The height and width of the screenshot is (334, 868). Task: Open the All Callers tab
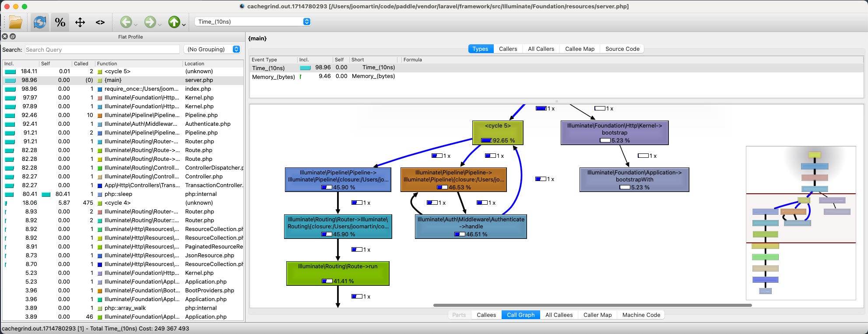click(x=541, y=49)
